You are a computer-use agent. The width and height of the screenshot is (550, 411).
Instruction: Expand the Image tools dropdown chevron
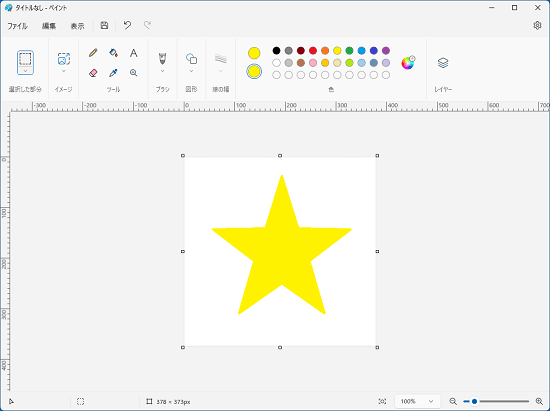pyautogui.click(x=64, y=71)
